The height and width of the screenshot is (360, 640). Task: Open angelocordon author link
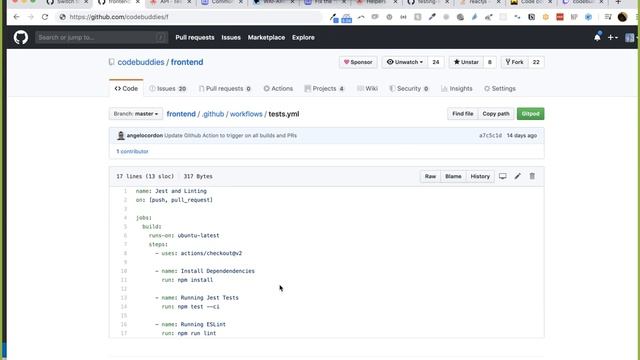tap(144, 136)
